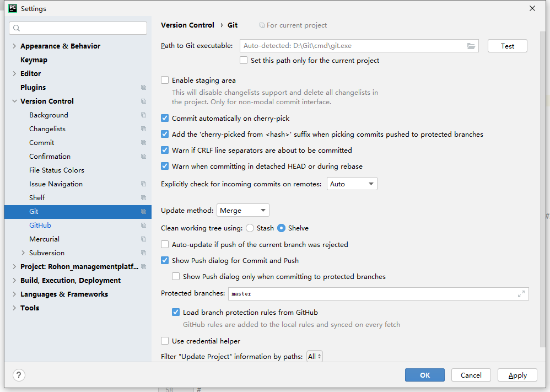Uncheck 'Show Push dialog for Commit and Push'

point(165,260)
